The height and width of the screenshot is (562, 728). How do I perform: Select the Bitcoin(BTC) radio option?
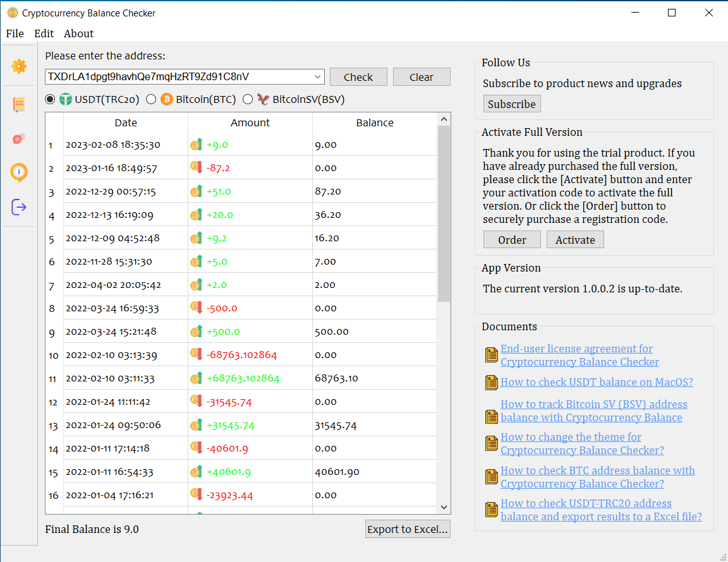pos(151,99)
